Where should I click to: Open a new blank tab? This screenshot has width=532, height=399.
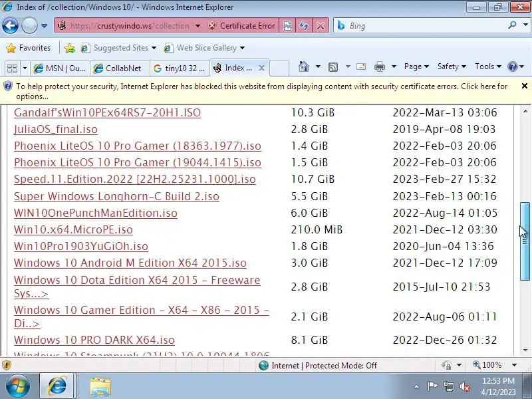pyautogui.click(x=279, y=68)
